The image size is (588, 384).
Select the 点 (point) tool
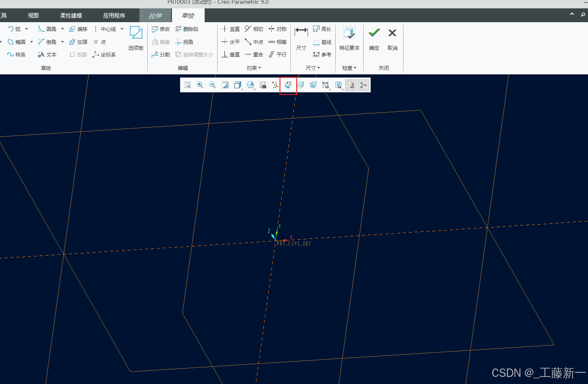coord(100,42)
